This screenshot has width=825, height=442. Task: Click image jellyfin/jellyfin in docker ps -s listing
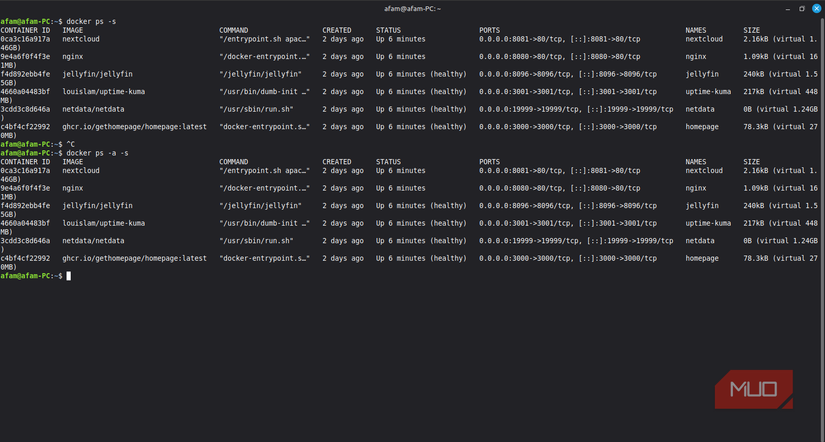(97, 74)
